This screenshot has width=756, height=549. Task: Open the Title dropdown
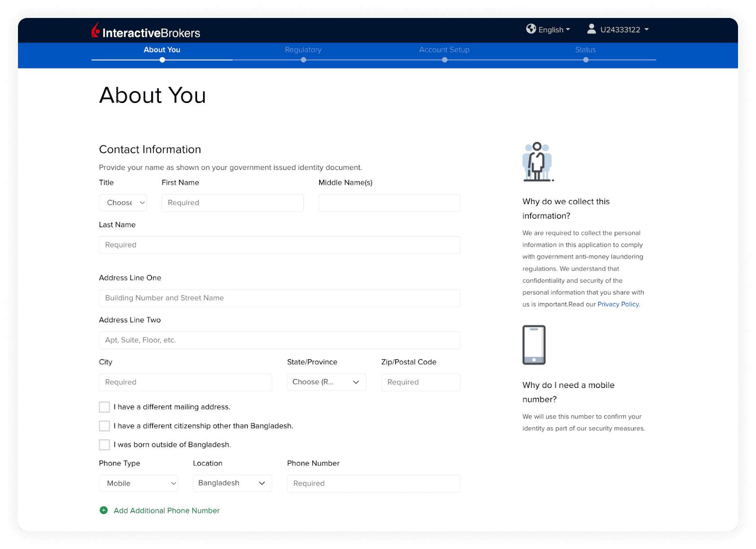coord(123,203)
